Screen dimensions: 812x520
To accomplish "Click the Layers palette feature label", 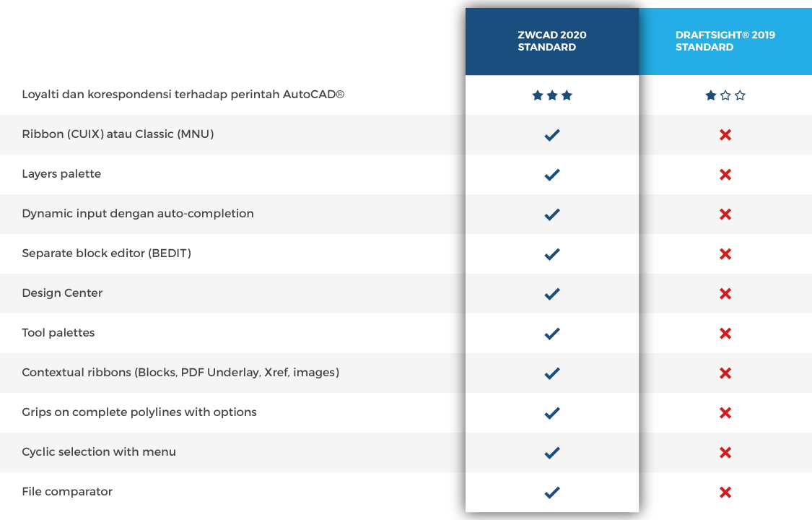I will click(61, 174).
